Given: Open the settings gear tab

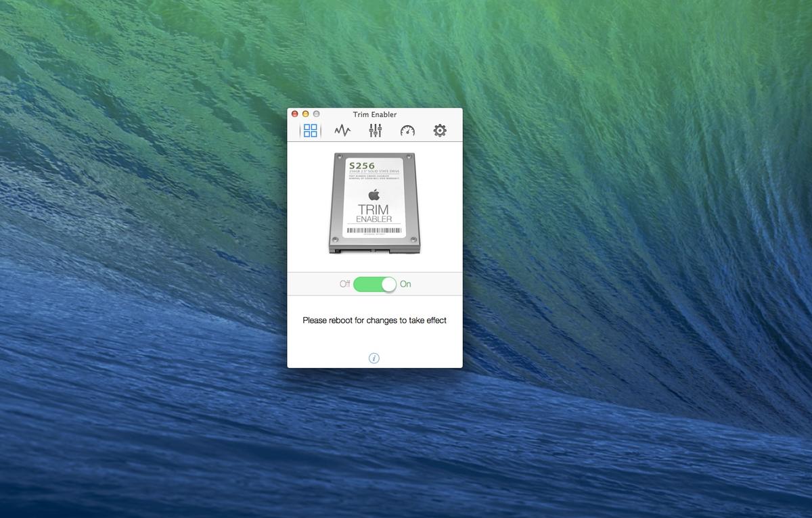Looking at the screenshot, I should pos(440,131).
